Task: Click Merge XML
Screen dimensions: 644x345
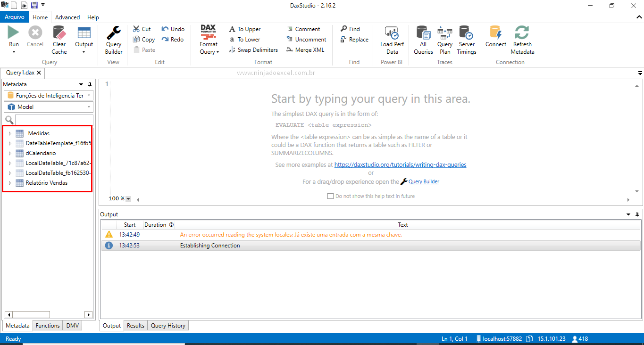Action: tap(306, 50)
